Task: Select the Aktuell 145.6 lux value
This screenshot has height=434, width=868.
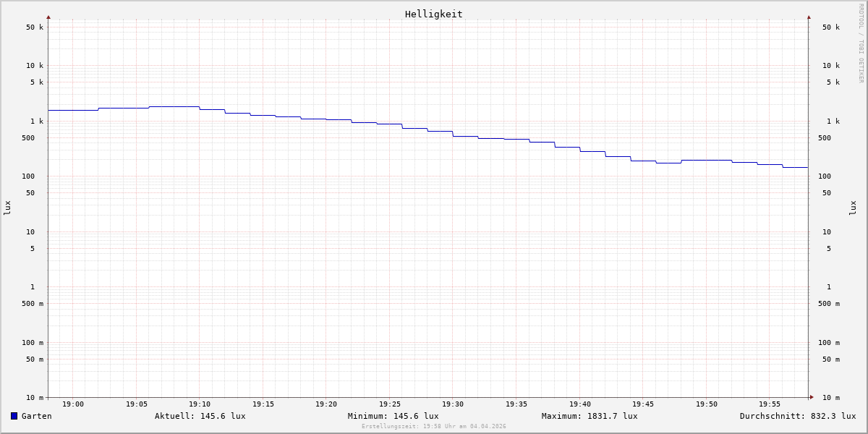Action: (x=200, y=416)
